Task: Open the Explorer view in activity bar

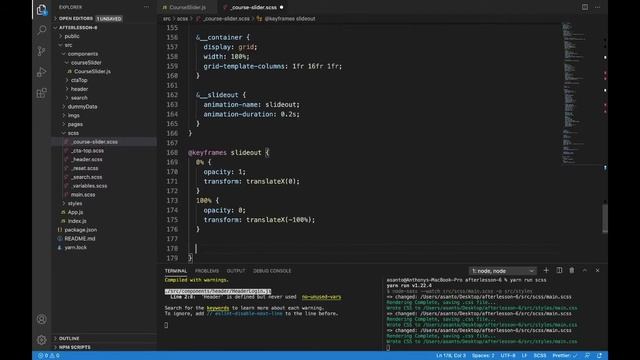Action: tap(42, 9)
